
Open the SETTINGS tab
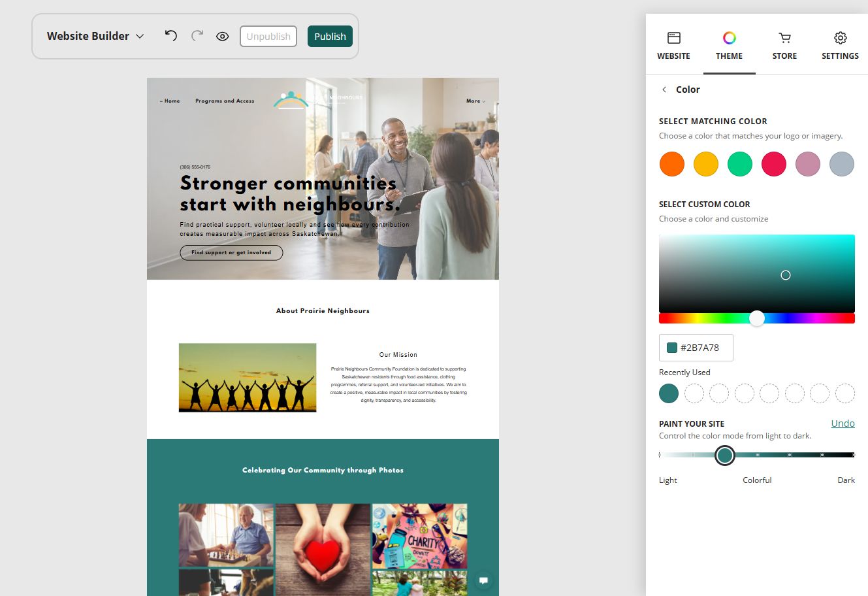(x=840, y=46)
